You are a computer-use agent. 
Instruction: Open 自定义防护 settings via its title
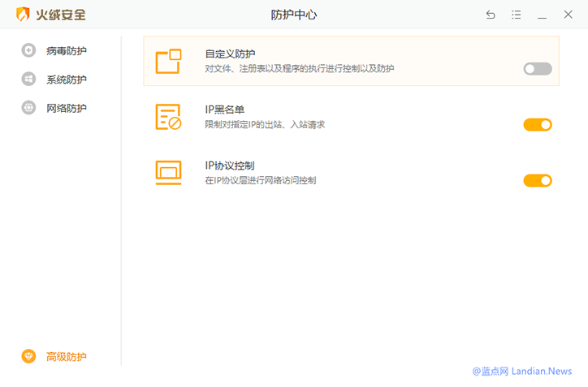230,54
